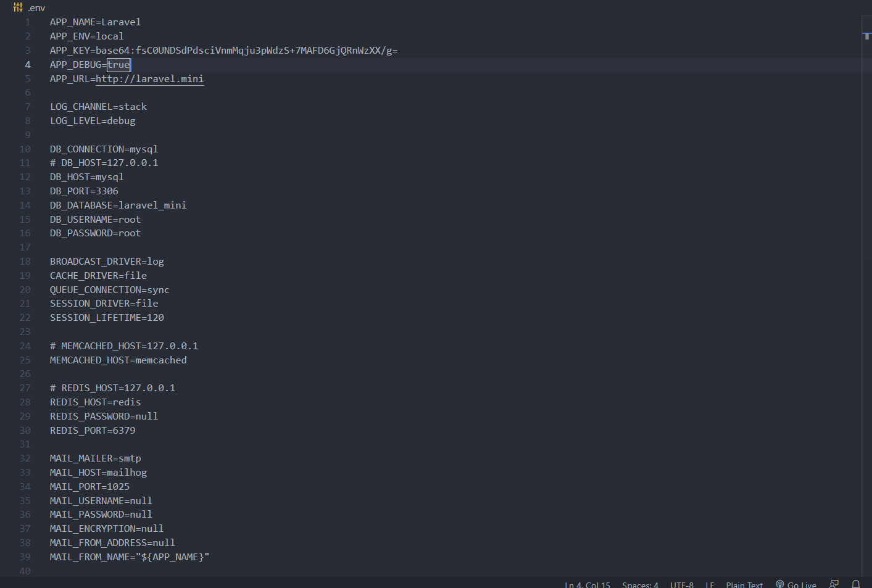The width and height of the screenshot is (872, 588).
Task: Click CACHE_DRIVER=file line
Action: tap(98, 276)
